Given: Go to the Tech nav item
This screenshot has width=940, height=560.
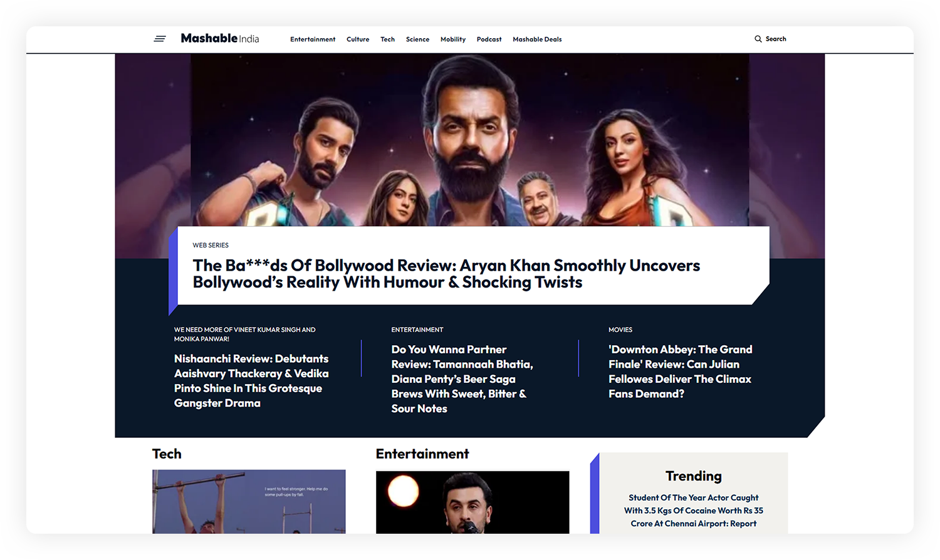Looking at the screenshot, I should [x=387, y=39].
